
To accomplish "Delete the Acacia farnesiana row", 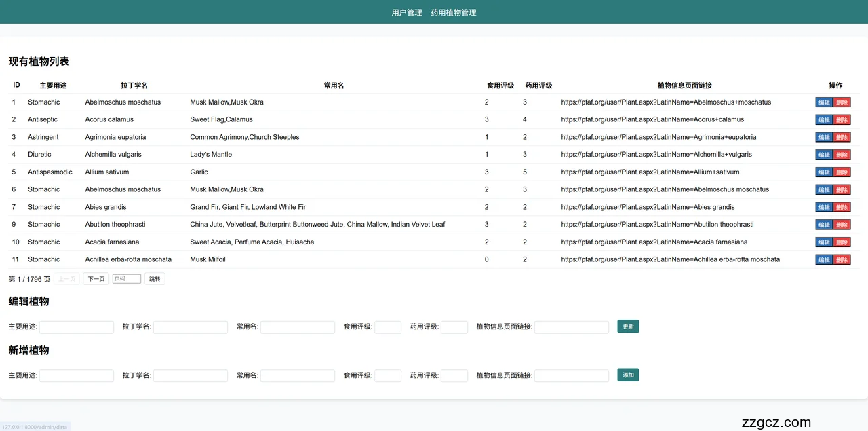I will coord(842,242).
